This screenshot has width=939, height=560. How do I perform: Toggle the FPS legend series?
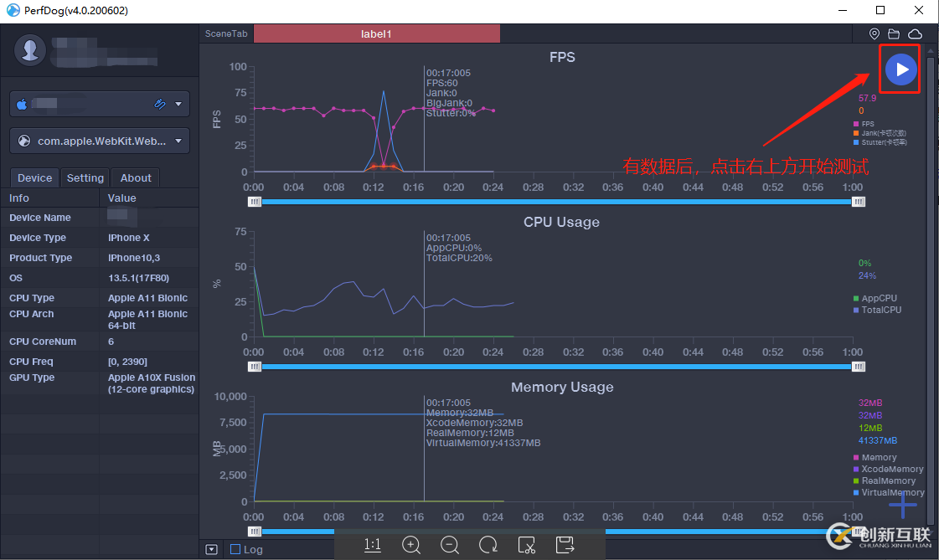(x=864, y=124)
